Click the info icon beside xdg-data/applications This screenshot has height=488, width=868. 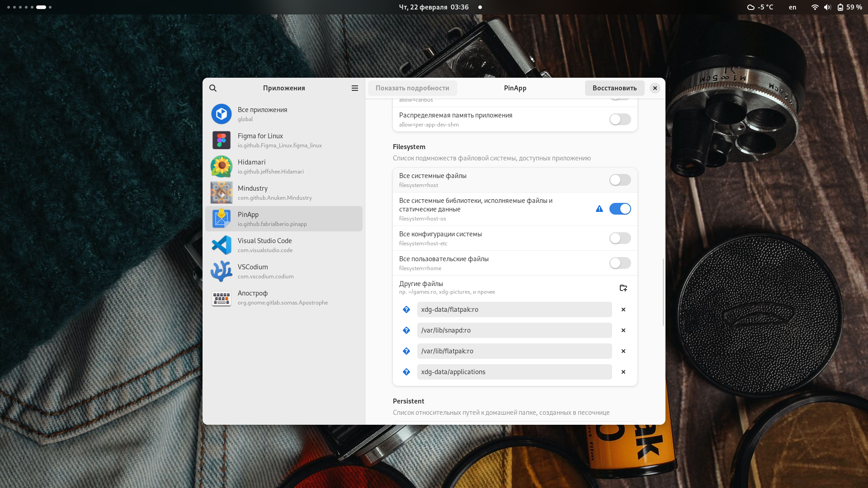[x=406, y=372]
